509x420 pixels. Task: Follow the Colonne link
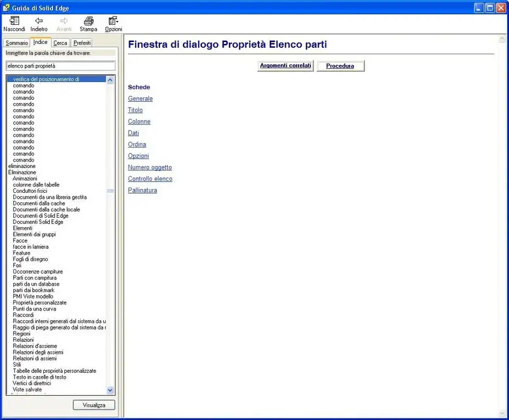pos(139,121)
